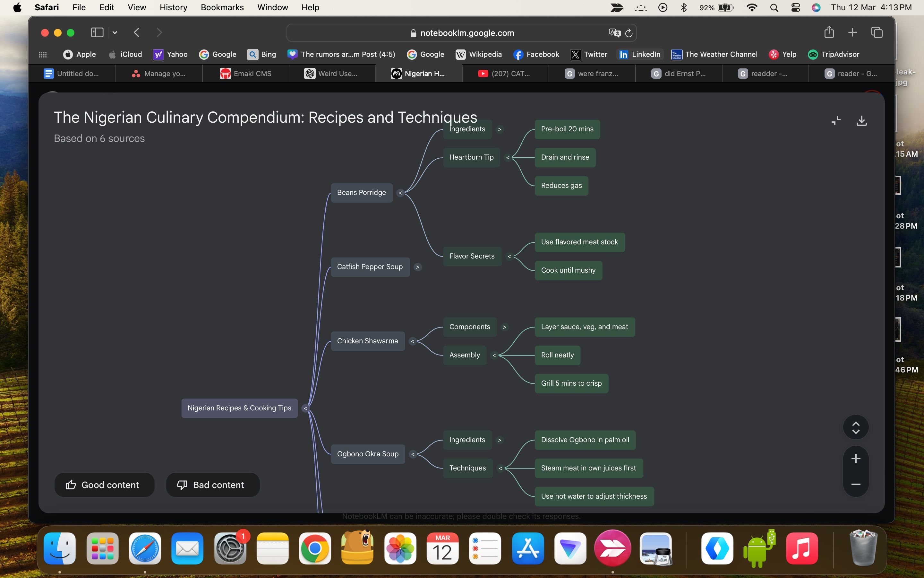Image resolution: width=924 pixels, height=578 pixels.
Task: Click the expand/collapse all nodes arrows button
Action: tap(856, 427)
